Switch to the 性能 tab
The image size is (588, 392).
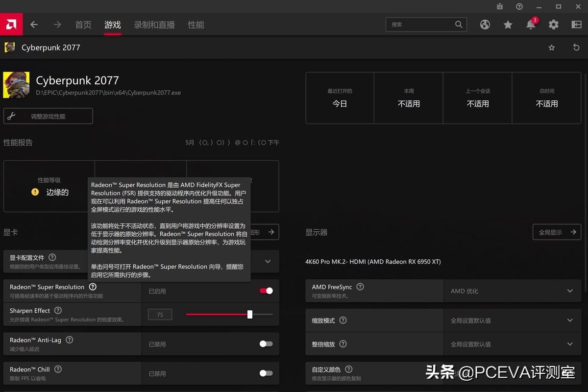(x=196, y=24)
